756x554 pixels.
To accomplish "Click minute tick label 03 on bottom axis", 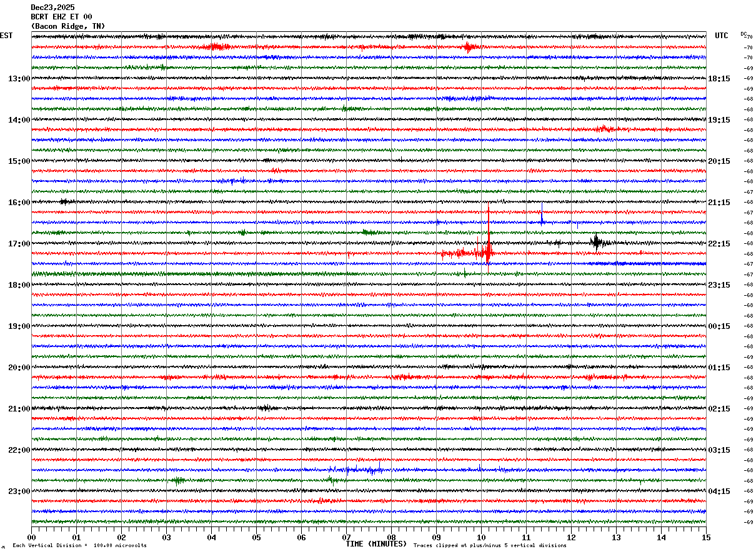I will [x=166, y=537].
